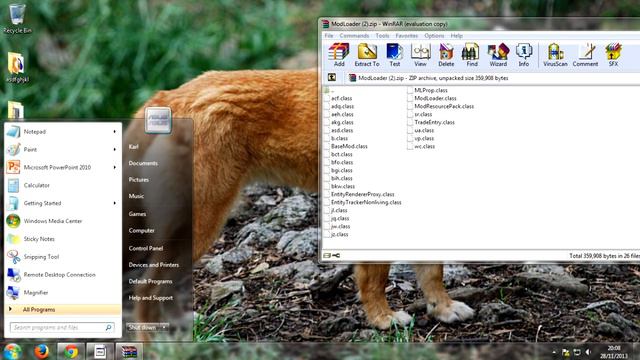Launch Calculator from Start menu
The height and width of the screenshot is (360, 640).
(x=36, y=185)
